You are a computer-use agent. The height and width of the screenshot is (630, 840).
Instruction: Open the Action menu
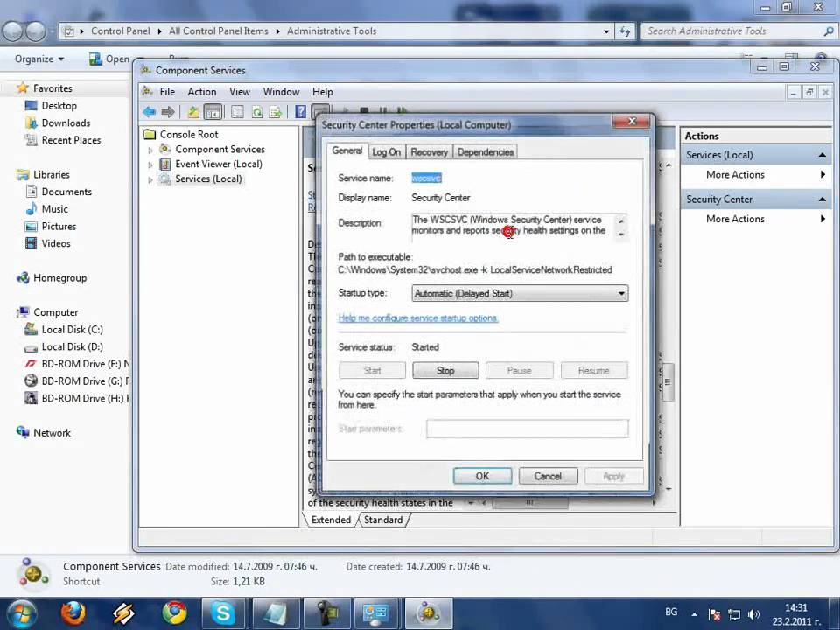202,92
